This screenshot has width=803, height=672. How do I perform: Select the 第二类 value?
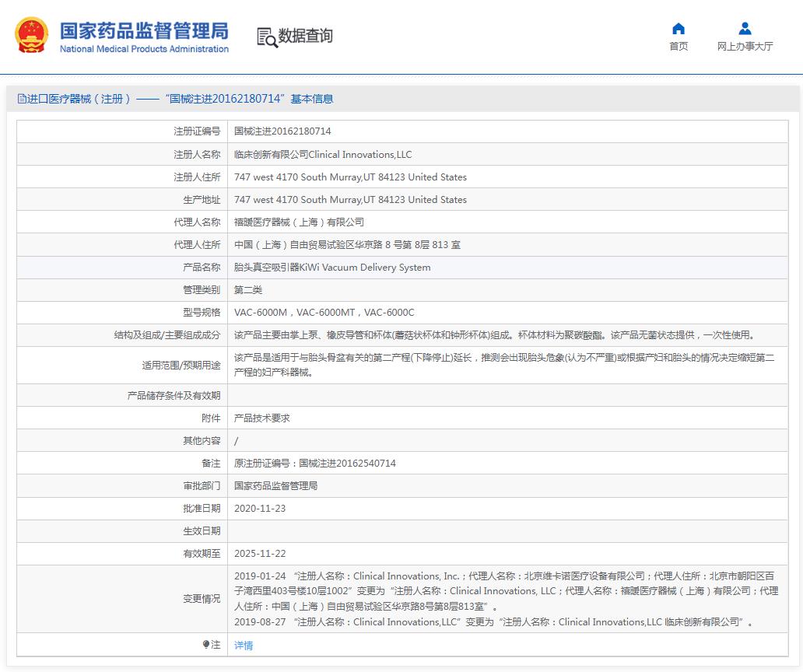(x=248, y=289)
